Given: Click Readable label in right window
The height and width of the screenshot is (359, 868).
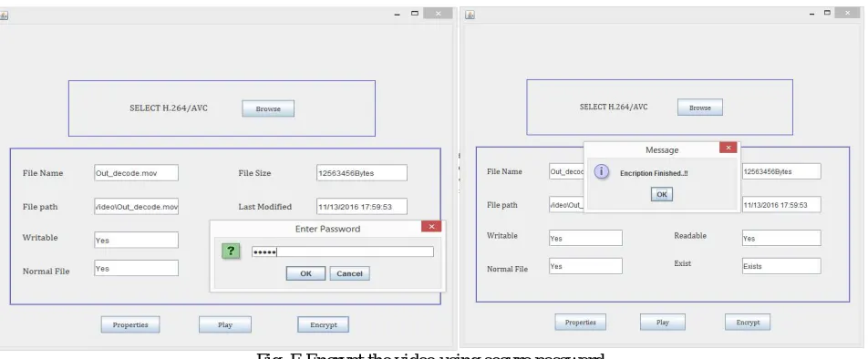Looking at the screenshot, I should (x=689, y=236).
